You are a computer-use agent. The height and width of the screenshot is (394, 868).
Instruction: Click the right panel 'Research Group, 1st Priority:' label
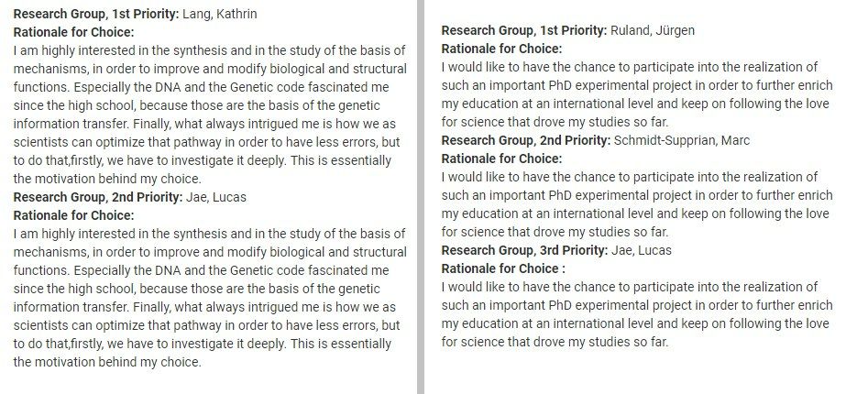(524, 30)
